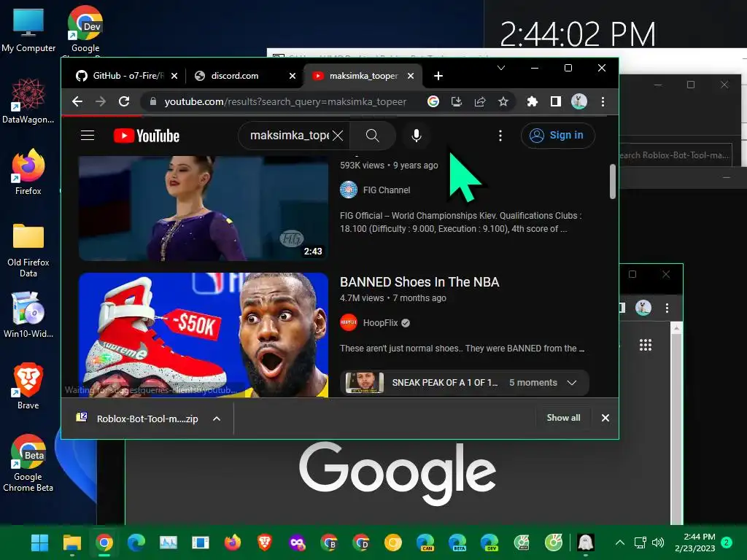Expand the tab search chevron
The image size is (747, 560).
coord(501,68)
